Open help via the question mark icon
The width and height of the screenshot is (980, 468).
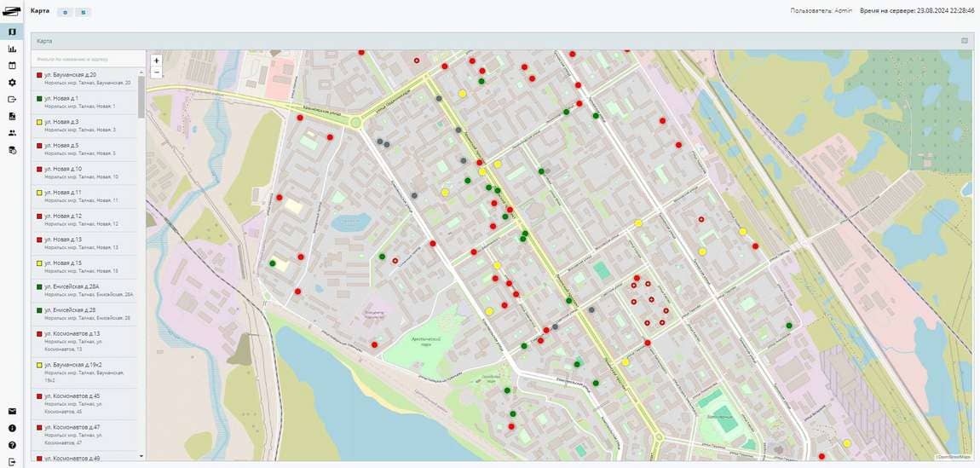(12, 445)
